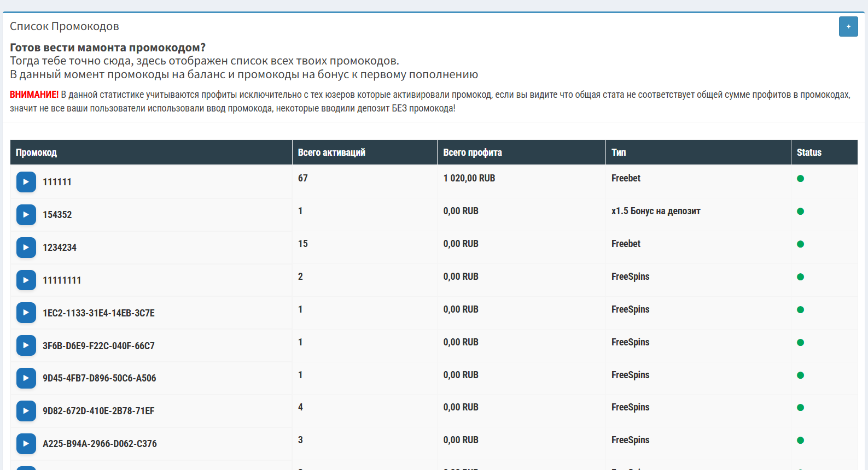Expand row 1EC2-1133-31E4-14EB-3C7E with its arrow icon
868x470 pixels.
(26, 313)
